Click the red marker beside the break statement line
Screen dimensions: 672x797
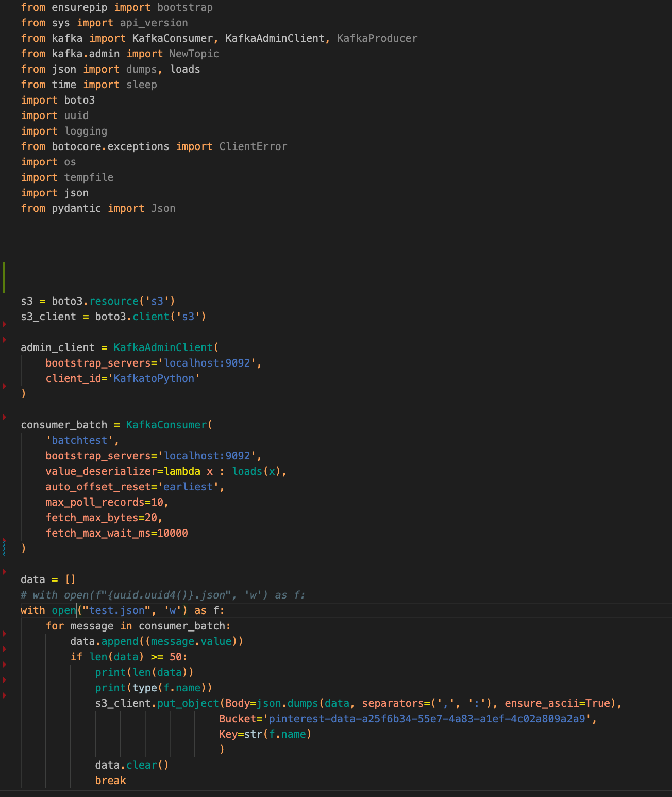point(4,694)
